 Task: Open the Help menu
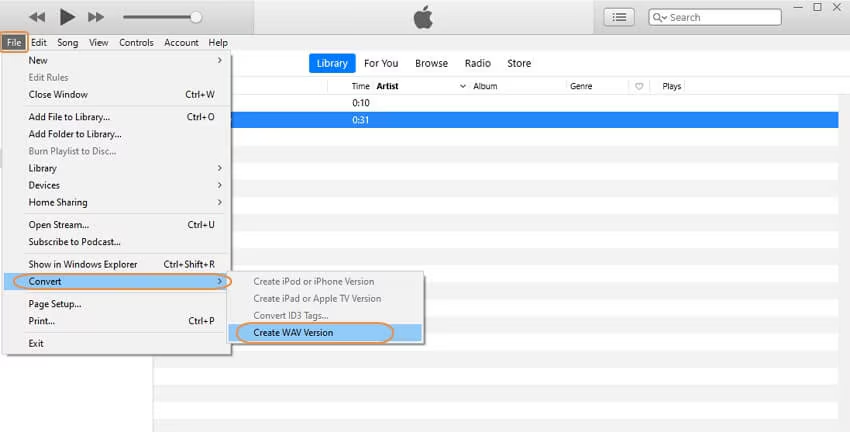tap(218, 42)
